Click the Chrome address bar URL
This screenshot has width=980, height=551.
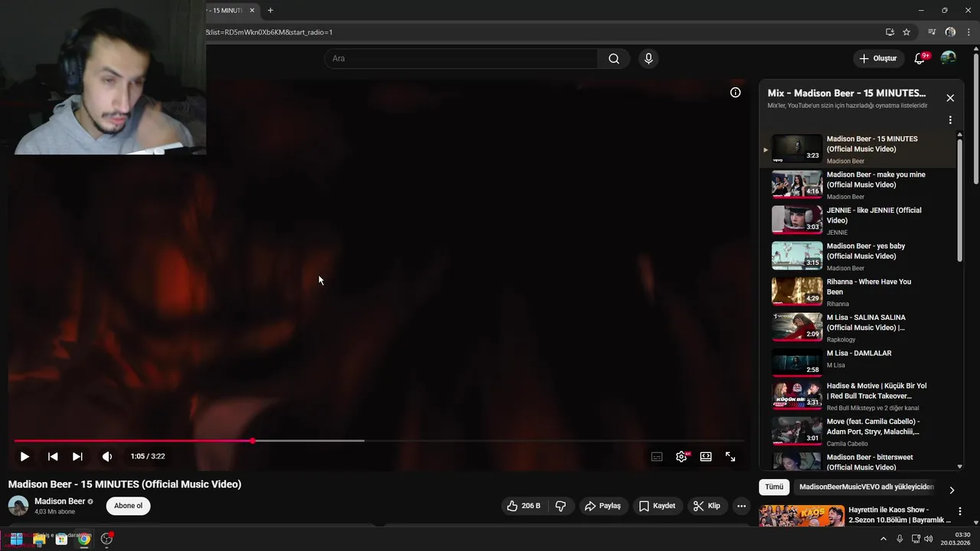click(269, 32)
